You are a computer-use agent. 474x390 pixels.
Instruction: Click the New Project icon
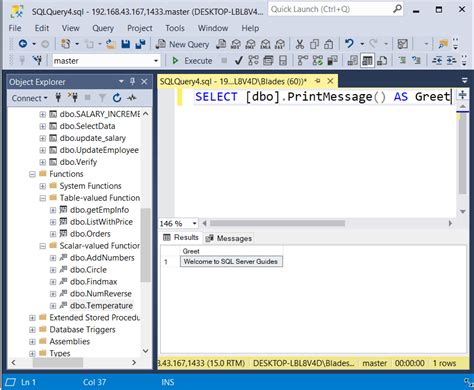pos(65,44)
